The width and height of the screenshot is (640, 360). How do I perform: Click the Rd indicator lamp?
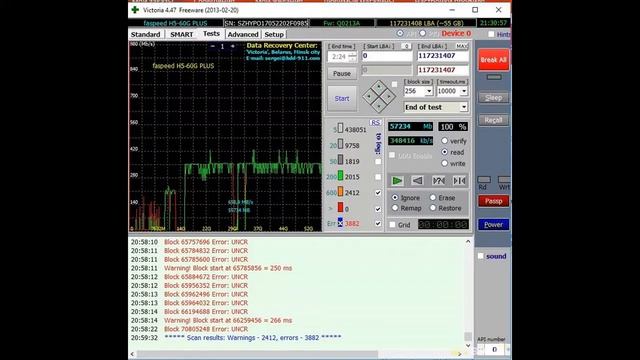484,180
